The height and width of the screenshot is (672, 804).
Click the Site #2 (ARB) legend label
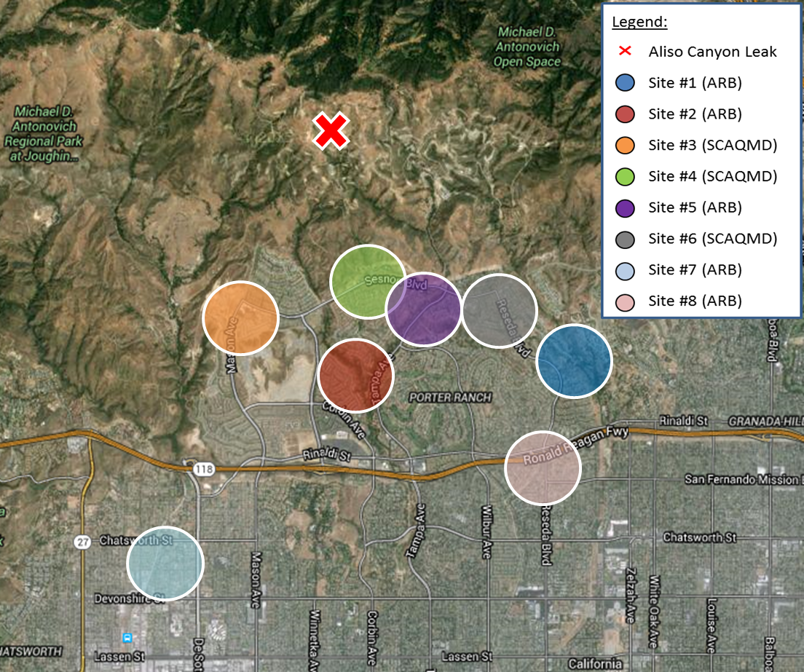click(x=695, y=114)
